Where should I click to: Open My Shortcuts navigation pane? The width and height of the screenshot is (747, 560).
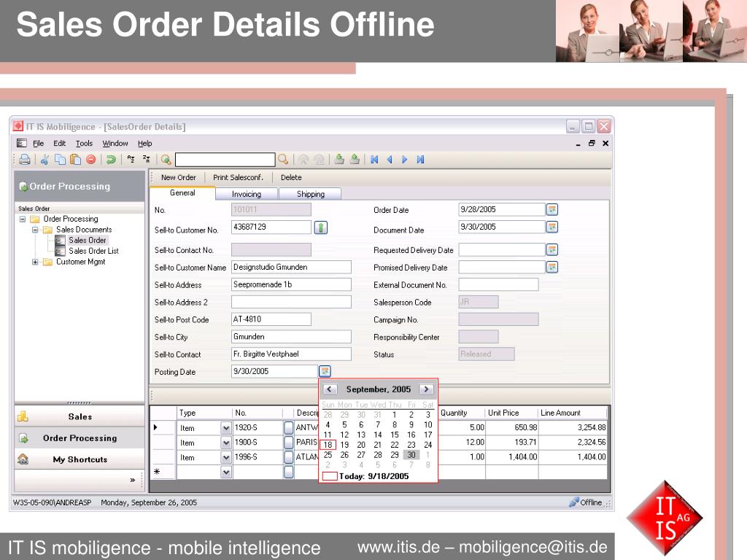(x=80, y=459)
